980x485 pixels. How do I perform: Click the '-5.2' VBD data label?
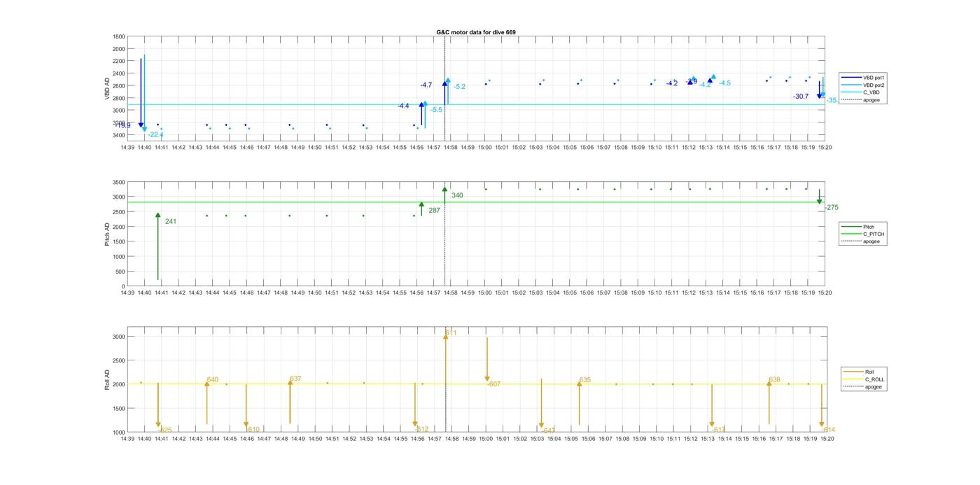(x=459, y=87)
